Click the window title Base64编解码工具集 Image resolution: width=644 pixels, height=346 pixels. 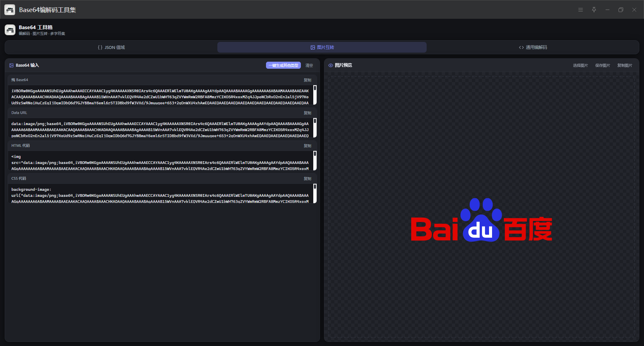click(x=48, y=10)
